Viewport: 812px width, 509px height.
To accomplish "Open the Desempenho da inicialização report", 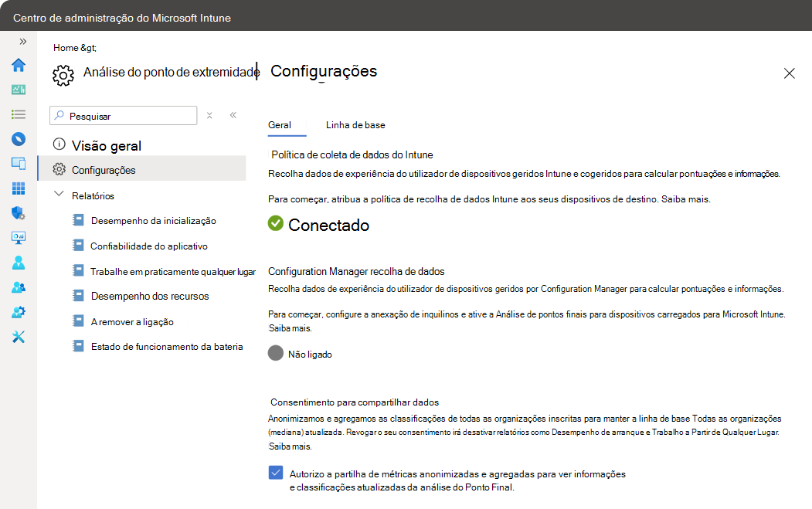I will (153, 221).
